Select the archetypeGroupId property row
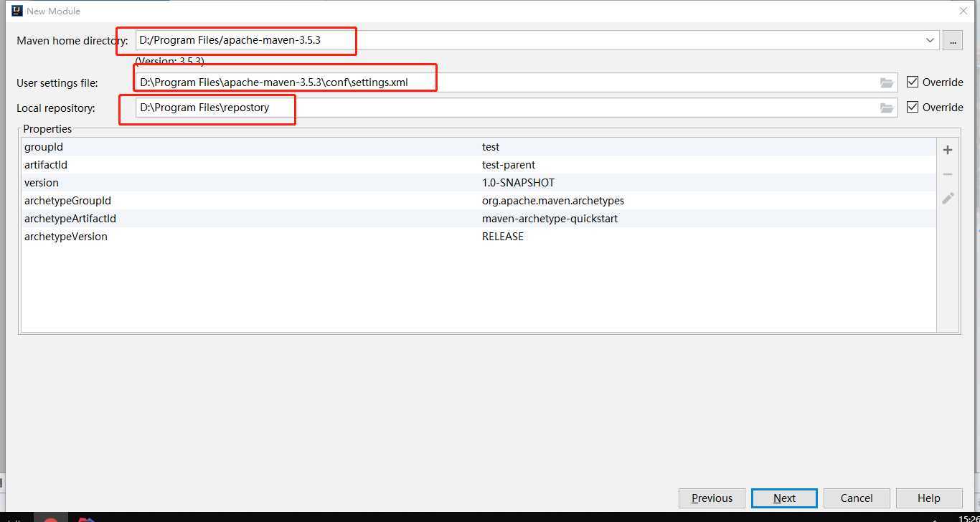This screenshot has height=522, width=980. click(x=479, y=201)
